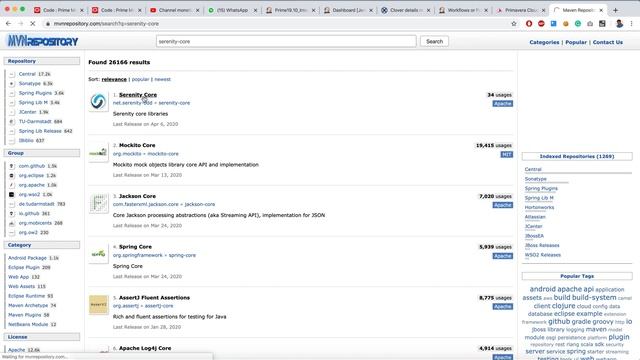
Task: Click the green circular extension icon
Action: click(x=578, y=24)
